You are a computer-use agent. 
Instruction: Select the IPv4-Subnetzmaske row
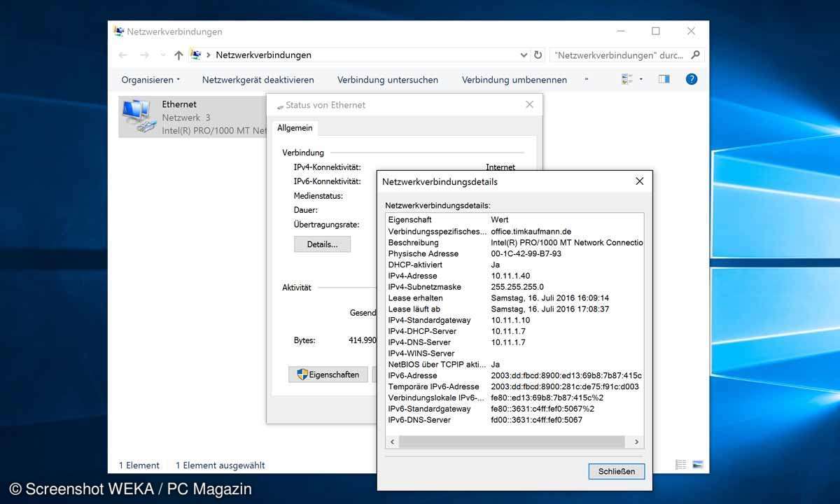514,287
